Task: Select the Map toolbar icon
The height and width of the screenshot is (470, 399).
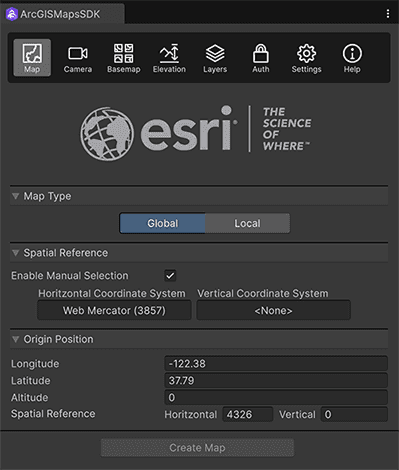Action: tap(32, 58)
